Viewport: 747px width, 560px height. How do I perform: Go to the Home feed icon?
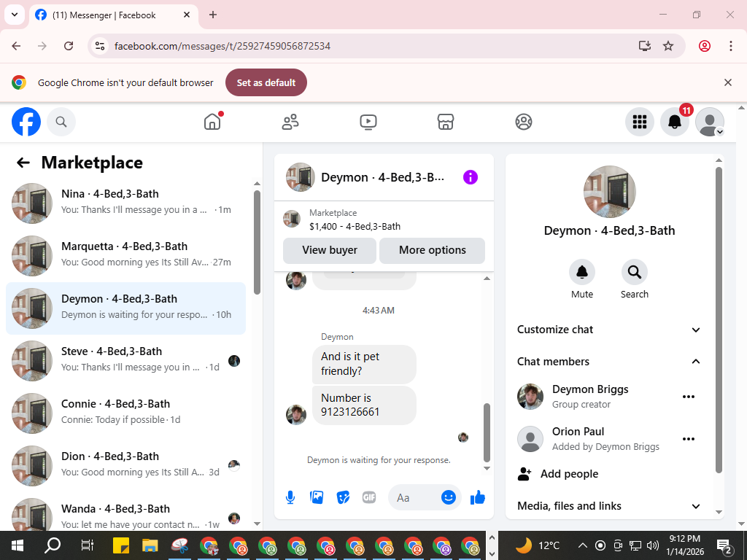point(212,122)
